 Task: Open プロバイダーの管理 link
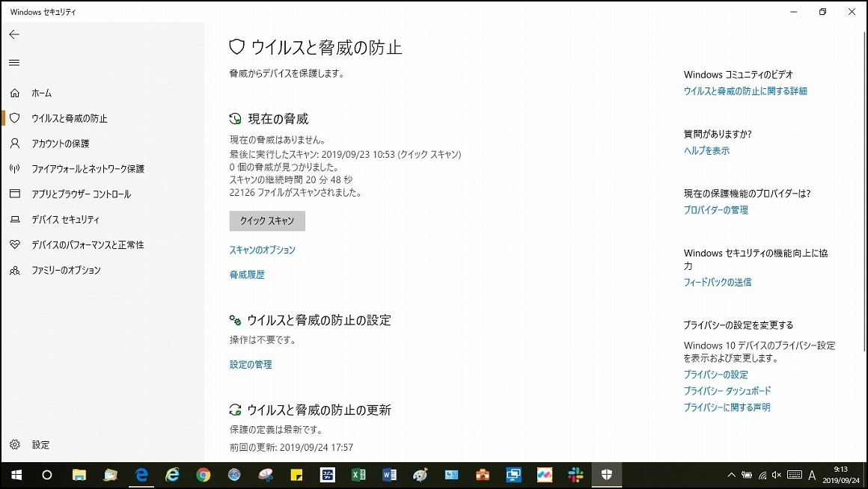click(716, 210)
